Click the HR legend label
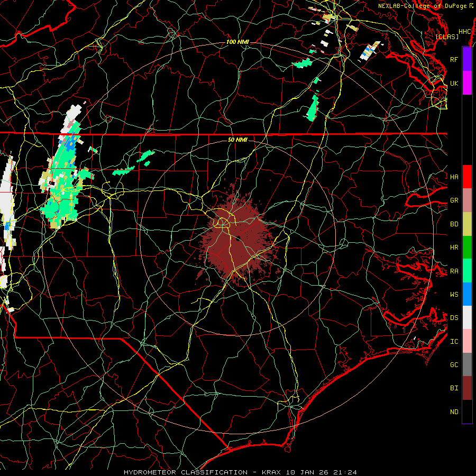 [454, 248]
